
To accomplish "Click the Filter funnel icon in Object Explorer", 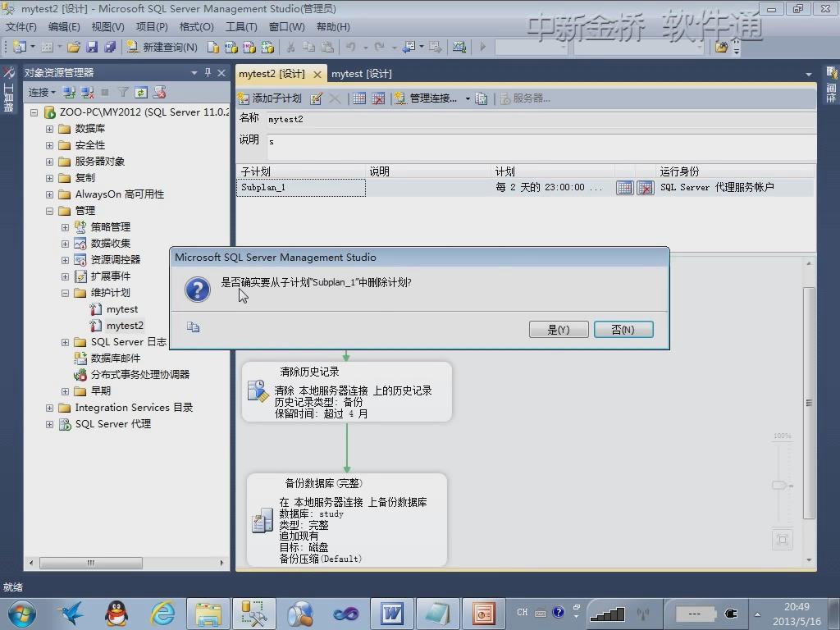I will (123, 93).
